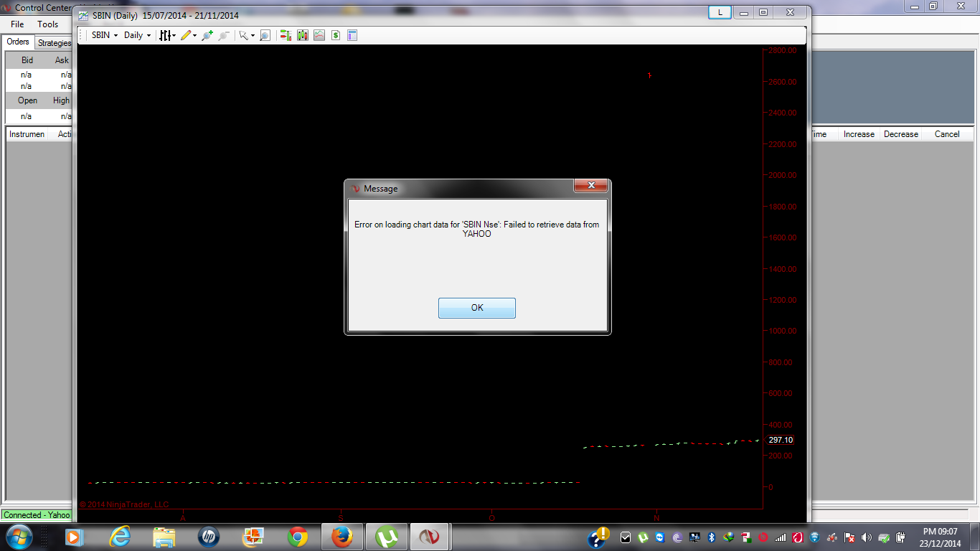
Task: Click the Action Center flag tray icon
Action: point(849,537)
